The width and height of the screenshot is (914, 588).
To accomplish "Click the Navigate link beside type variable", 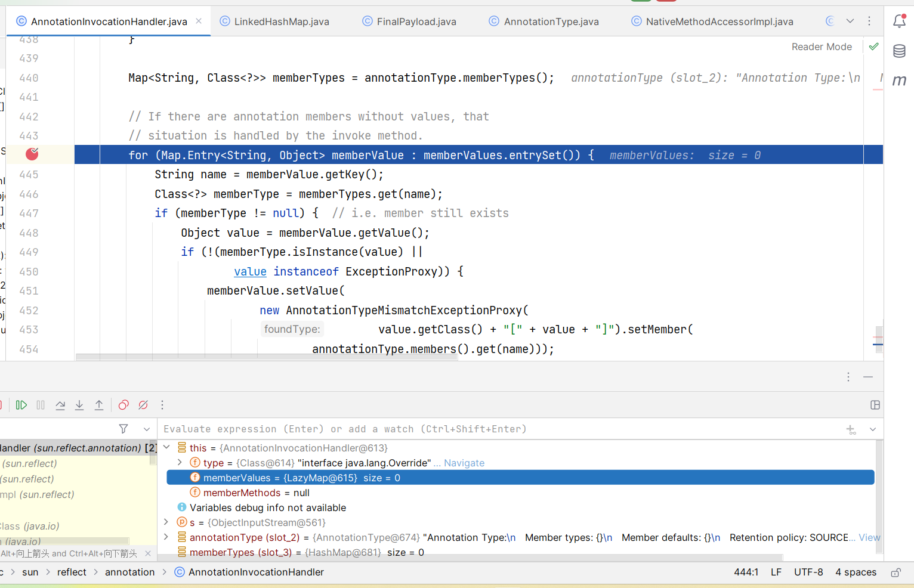I will pos(464,463).
